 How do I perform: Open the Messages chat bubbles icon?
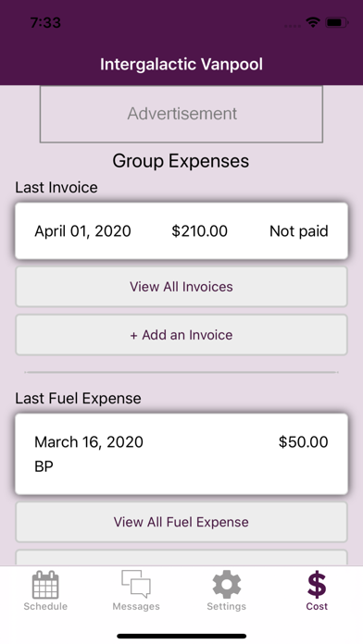coord(136,584)
